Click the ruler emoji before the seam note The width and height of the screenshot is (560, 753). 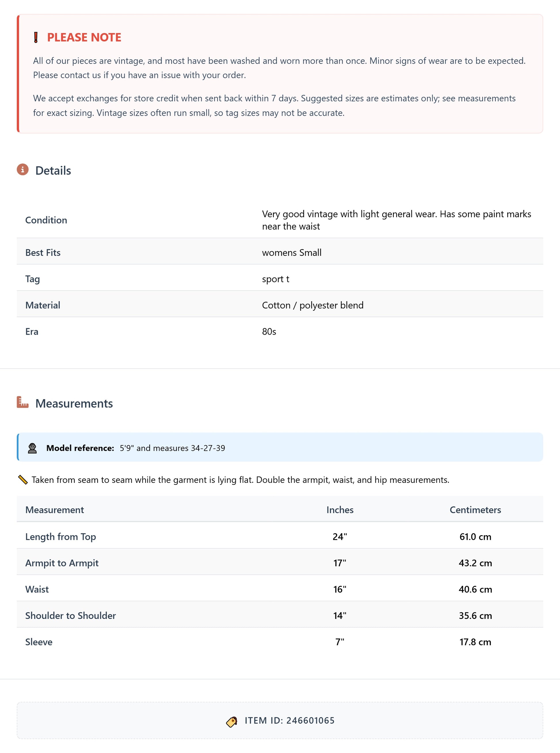point(23,480)
